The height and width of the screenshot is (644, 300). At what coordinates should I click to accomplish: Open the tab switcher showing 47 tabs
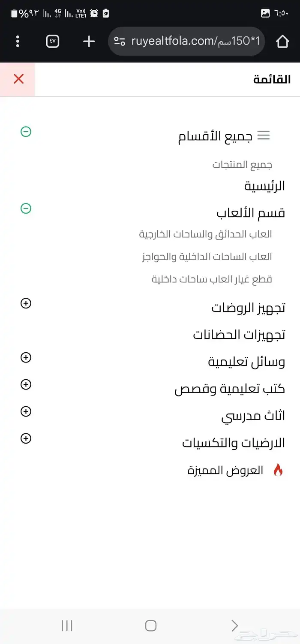pos(52,42)
